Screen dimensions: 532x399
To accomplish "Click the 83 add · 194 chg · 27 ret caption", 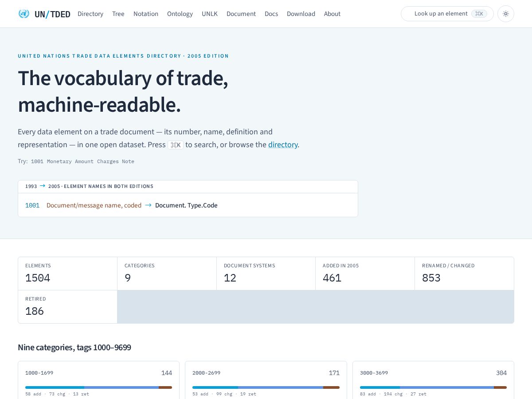I will 393,394.
